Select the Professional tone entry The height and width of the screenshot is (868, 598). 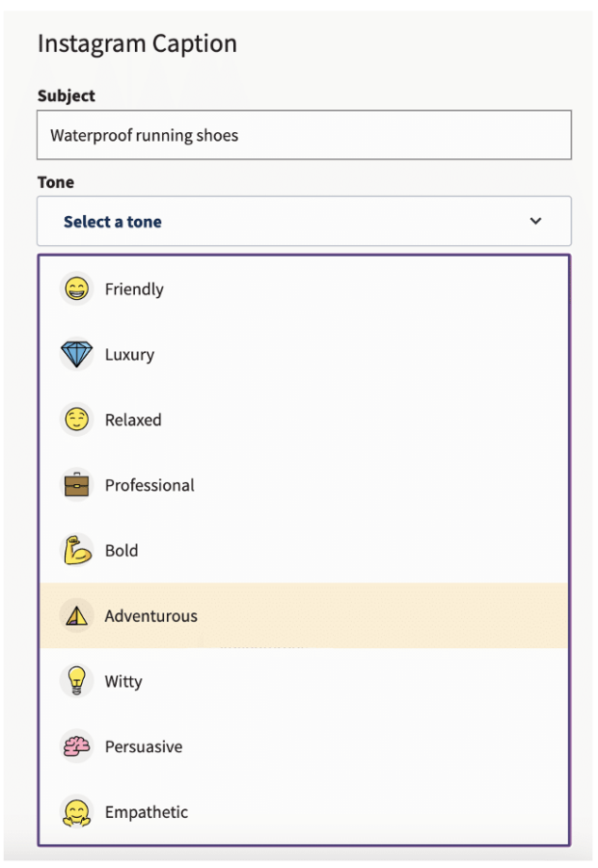(304, 485)
